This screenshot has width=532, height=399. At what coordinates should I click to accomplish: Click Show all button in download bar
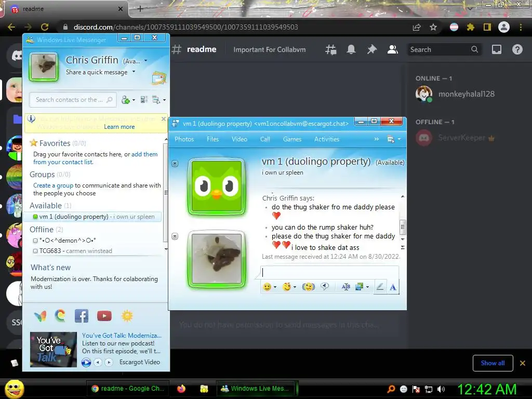click(x=493, y=363)
